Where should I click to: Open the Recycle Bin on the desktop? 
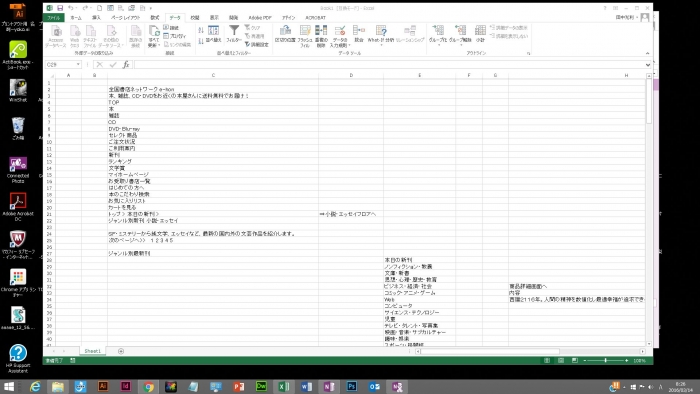tap(18, 129)
